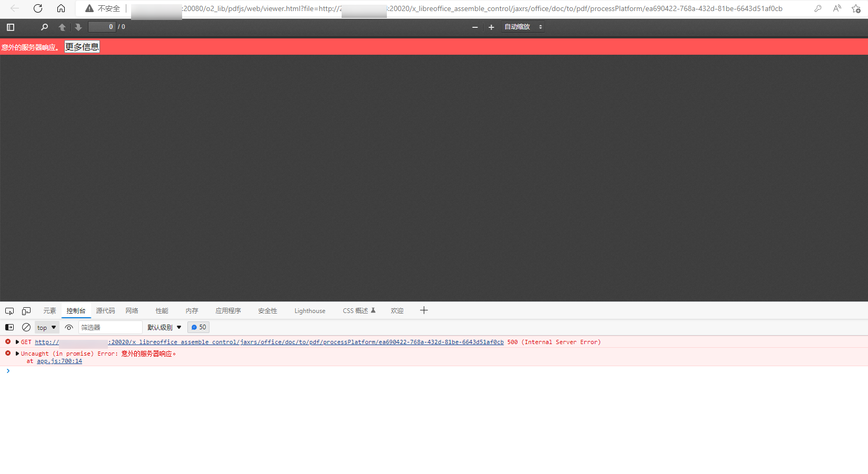
Task: Zoom in the PDF document
Action: point(491,27)
